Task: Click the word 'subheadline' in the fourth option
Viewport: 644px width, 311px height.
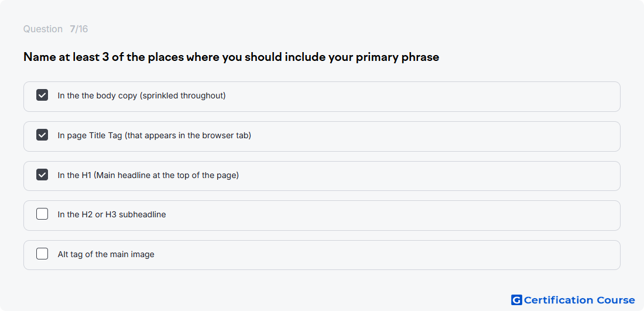Action: coord(142,215)
